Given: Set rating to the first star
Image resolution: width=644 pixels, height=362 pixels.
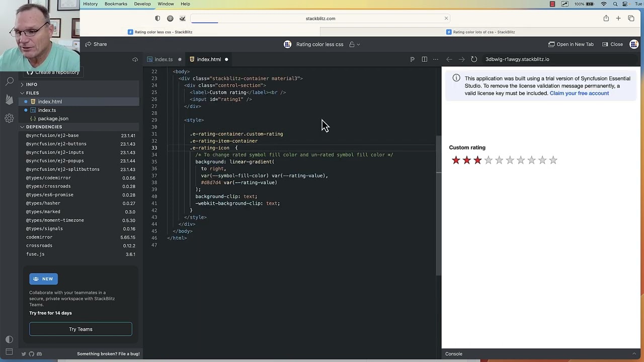Looking at the screenshot, I should [456, 160].
